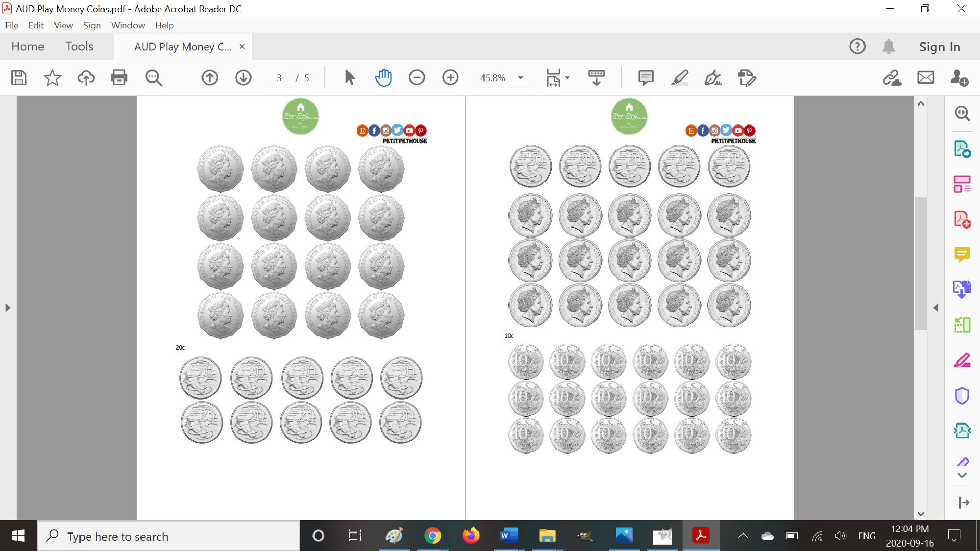Enter full screen presentation mode
The image size is (980, 551).
596,77
